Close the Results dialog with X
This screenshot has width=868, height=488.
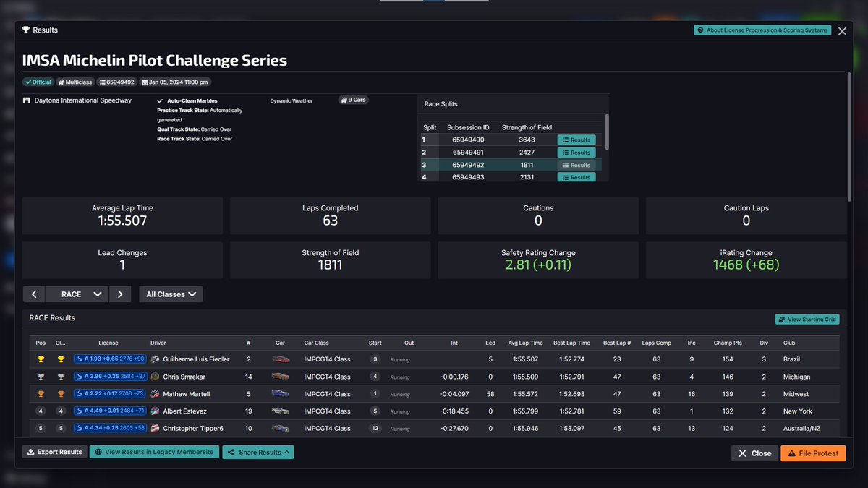pos(842,31)
